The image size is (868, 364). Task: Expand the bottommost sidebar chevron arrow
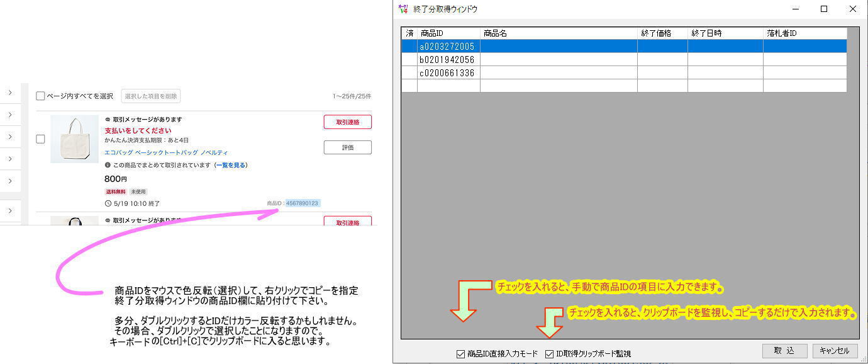[x=10, y=210]
